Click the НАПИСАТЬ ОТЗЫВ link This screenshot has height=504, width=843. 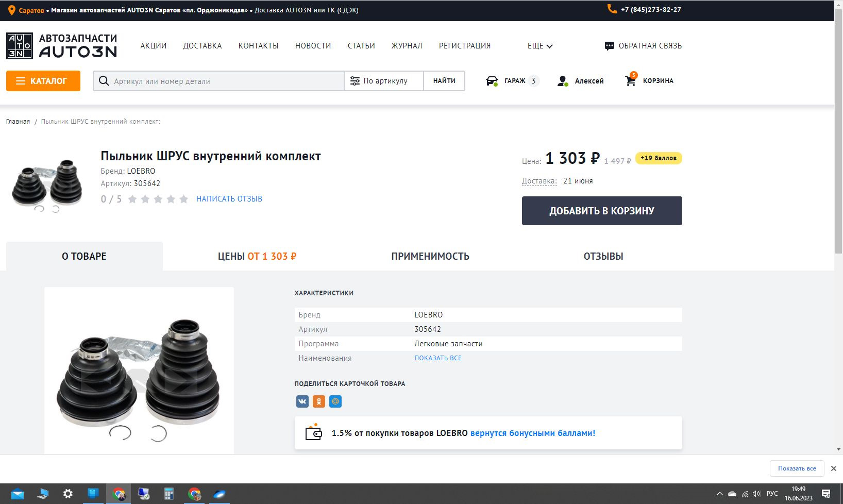[229, 199]
